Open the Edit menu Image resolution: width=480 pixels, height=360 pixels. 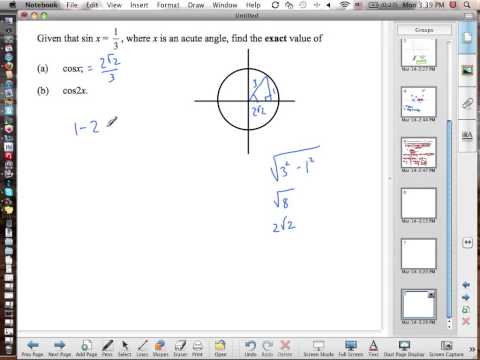pyautogui.click(x=92, y=5)
